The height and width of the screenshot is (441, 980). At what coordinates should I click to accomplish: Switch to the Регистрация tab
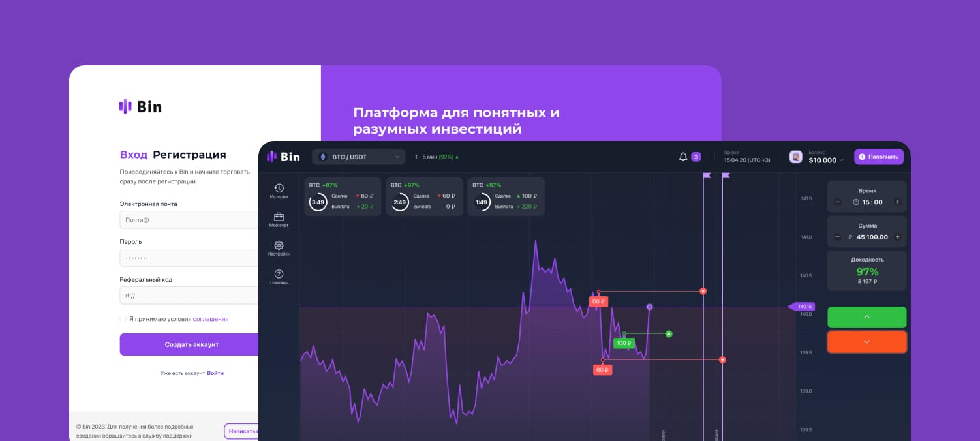pyautogui.click(x=191, y=155)
